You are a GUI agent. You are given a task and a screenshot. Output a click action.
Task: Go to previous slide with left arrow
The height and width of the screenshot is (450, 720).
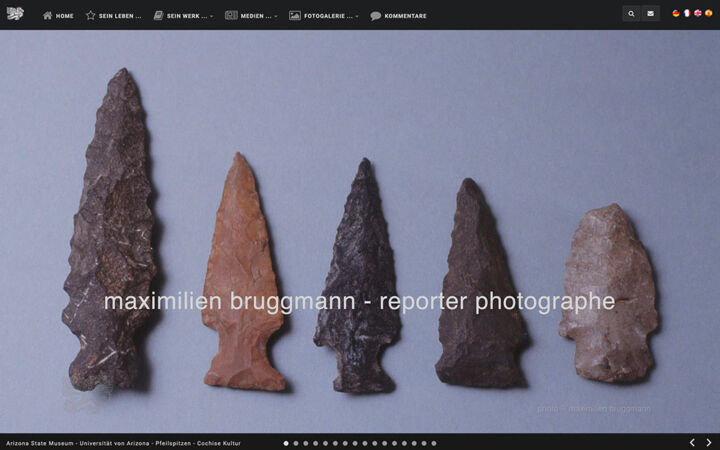click(692, 442)
